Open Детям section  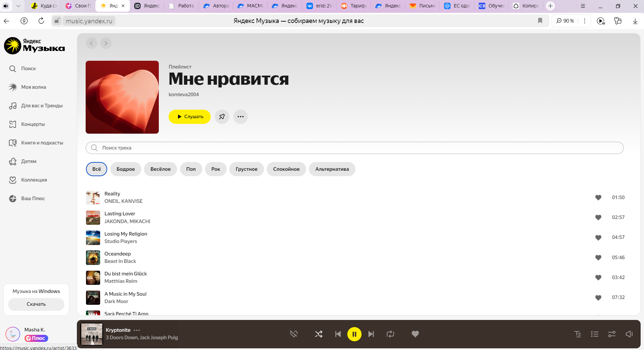pyautogui.click(x=23, y=161)
